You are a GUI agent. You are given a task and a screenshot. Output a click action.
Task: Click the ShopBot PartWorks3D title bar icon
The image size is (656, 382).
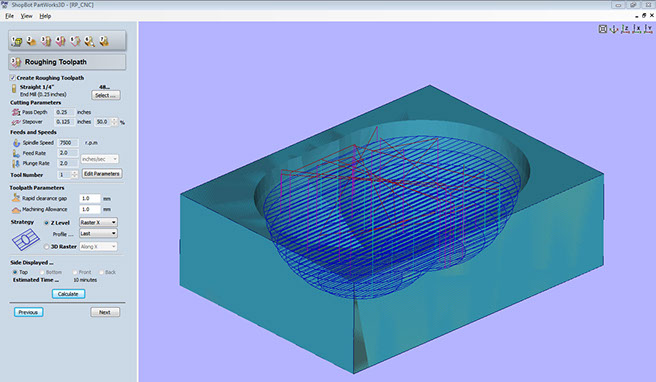coord(5,5)
